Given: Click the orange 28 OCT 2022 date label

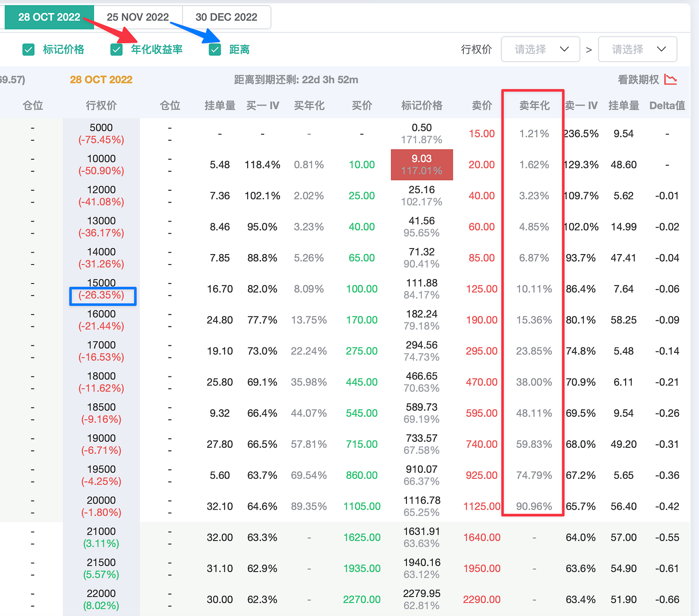Looking at the screenshot, I should [101, 79].
